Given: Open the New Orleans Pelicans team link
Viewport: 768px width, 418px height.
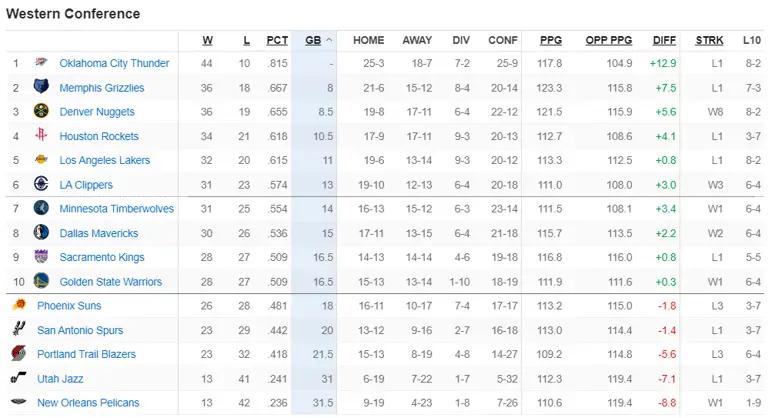Looking at the screenshot, I should [88, 403].
